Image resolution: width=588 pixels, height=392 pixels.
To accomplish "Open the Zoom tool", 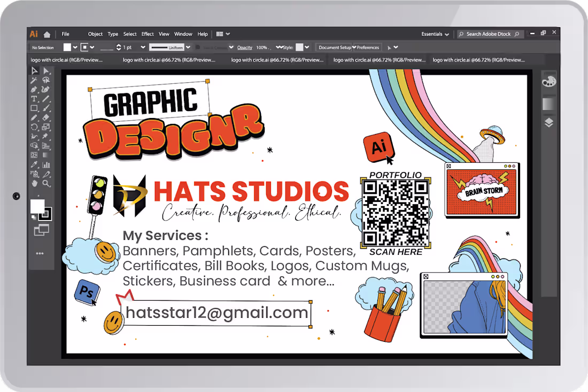I will [x=47, y=184].
